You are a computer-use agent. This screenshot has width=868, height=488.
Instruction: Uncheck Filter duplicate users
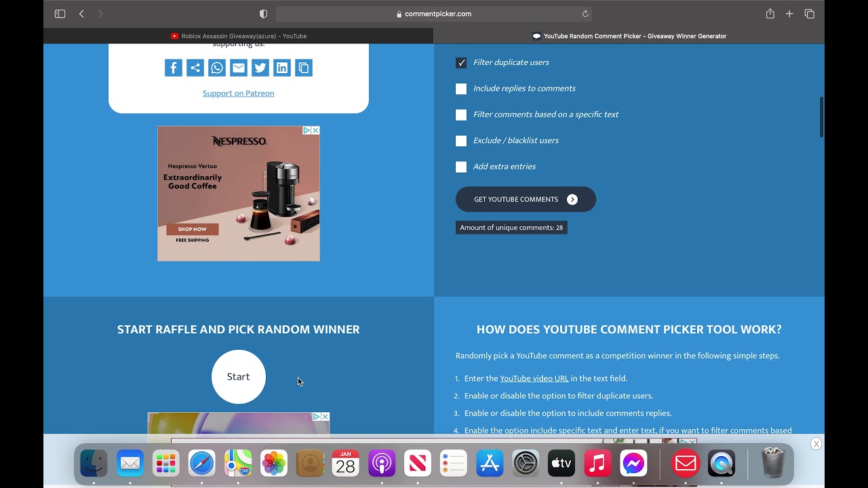point(461,63)
